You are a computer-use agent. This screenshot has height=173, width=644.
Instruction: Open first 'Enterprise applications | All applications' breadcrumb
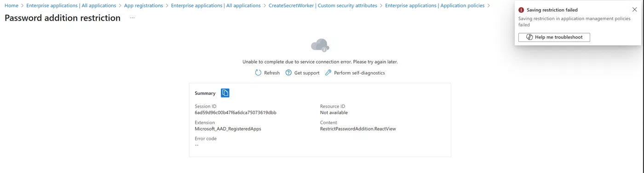(71, 6)
